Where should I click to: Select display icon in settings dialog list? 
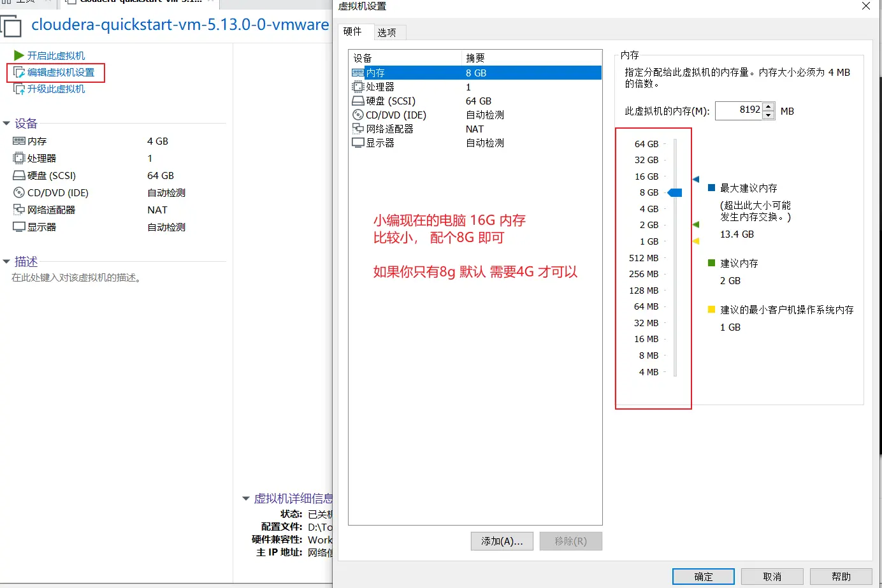(x=358, y=143)
